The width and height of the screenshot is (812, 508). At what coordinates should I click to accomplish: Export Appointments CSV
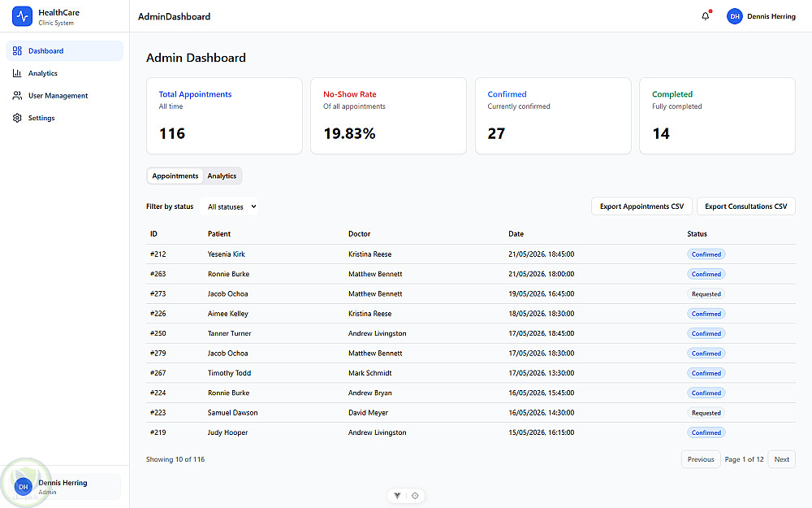coord(641,206)
